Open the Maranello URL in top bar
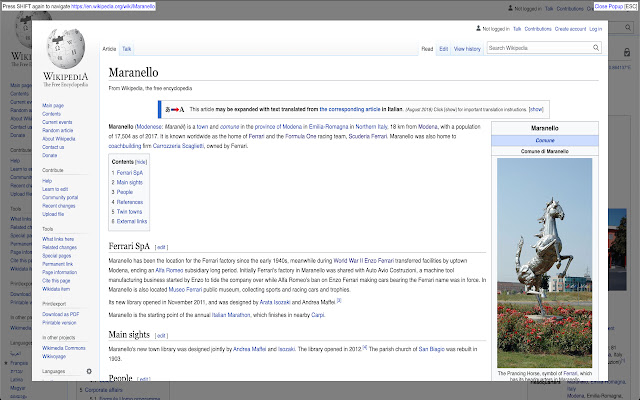Screen dimensions: 640x400 113,7
